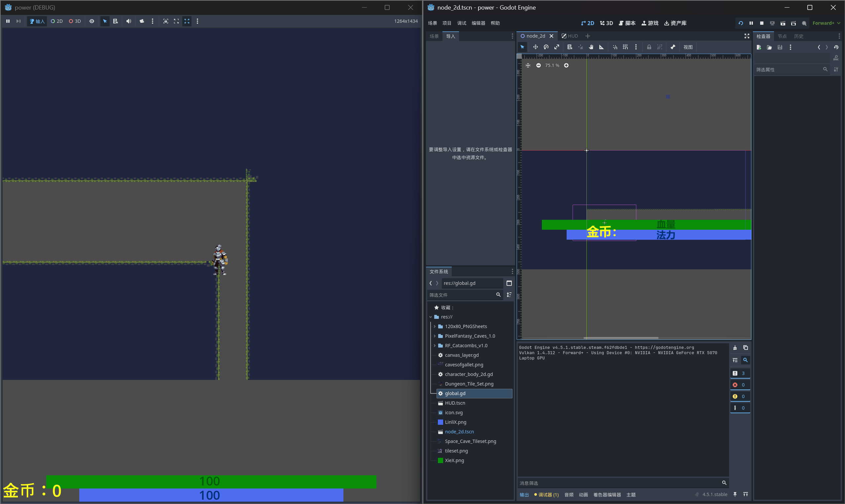Lock the selected node

click(x=649, y=47)
